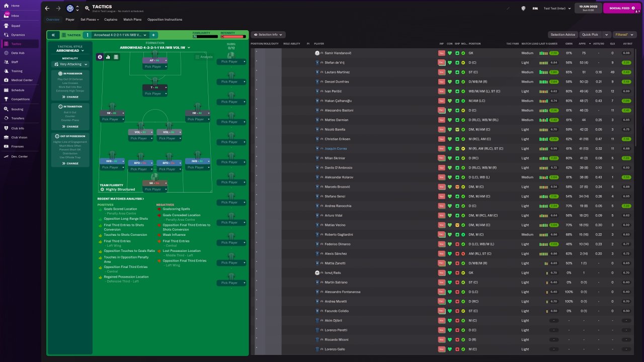Go back using the left arrow
The height and width of the screenshot is (362, 644).
tap(47, 8)
